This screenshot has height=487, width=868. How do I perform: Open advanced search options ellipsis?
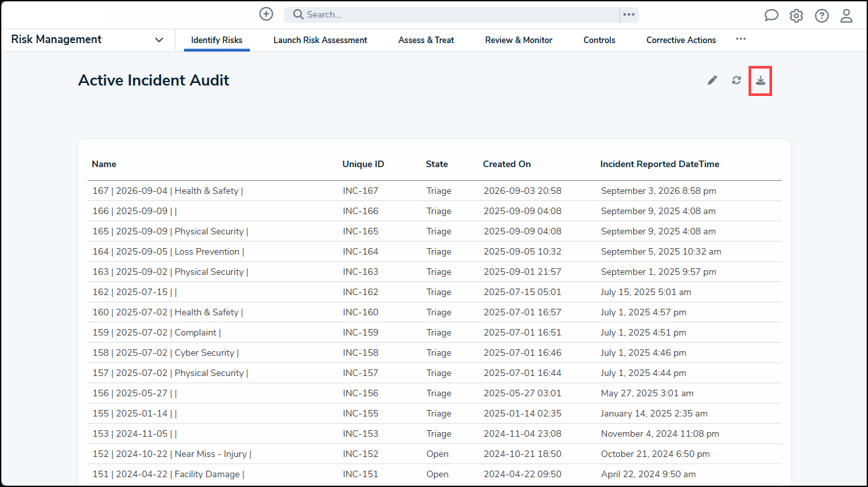(628, 14)
